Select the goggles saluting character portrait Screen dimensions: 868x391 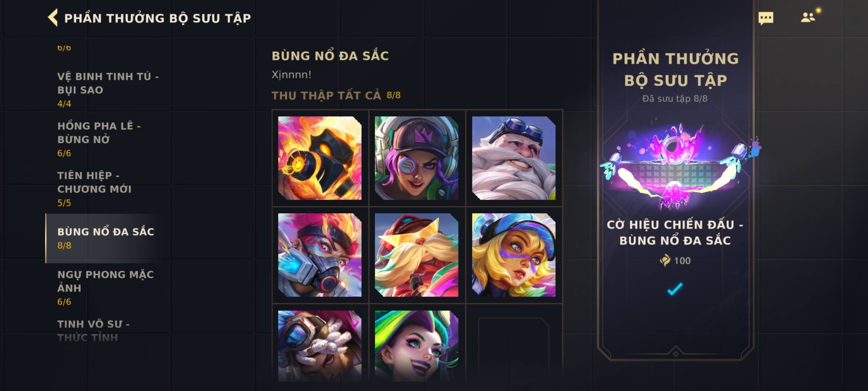[320, 346]
